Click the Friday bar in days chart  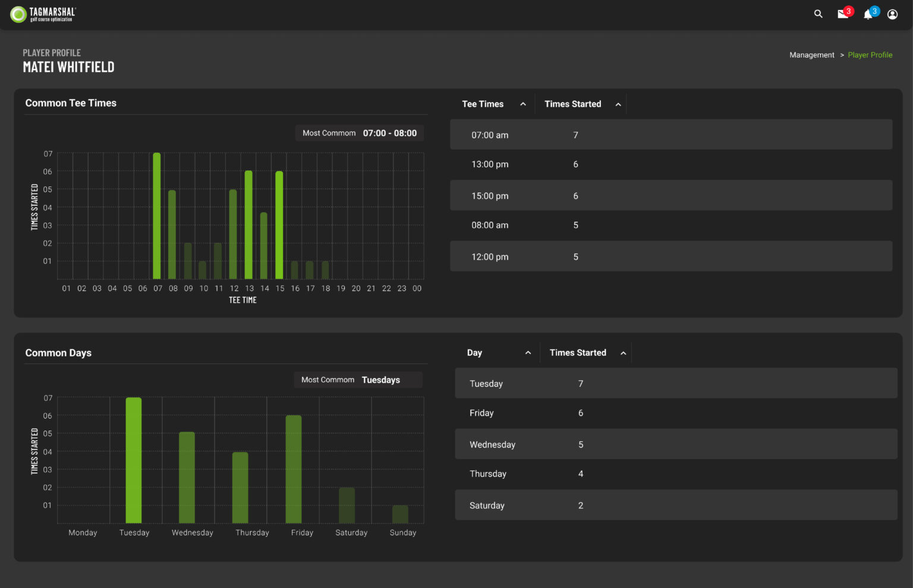tap(294, 469)
